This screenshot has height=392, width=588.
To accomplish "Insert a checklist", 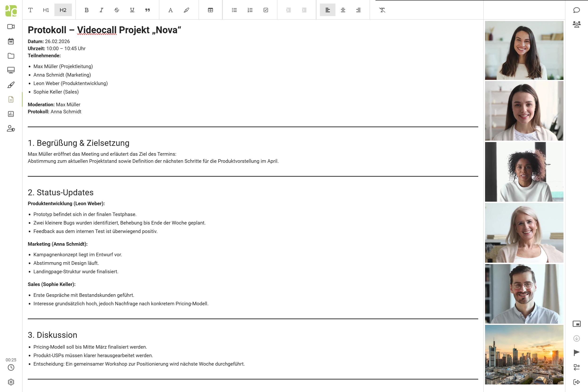I will [265, 10].
